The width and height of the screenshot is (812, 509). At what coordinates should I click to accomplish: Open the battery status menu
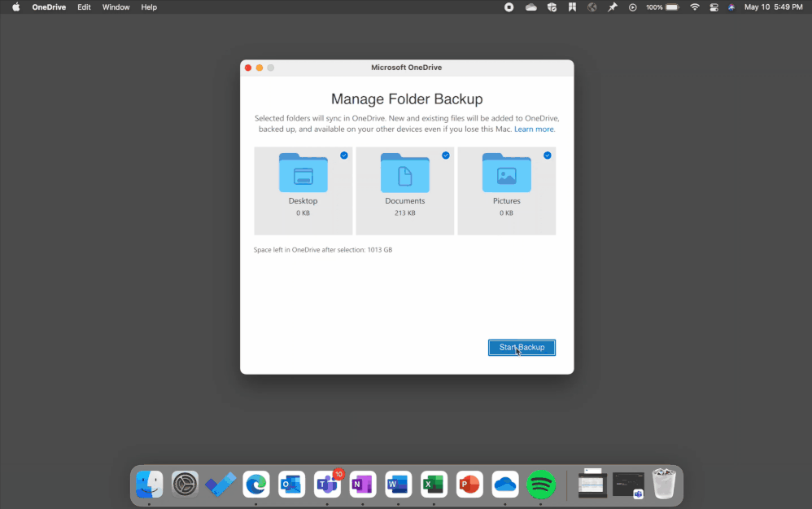(661, 7)
